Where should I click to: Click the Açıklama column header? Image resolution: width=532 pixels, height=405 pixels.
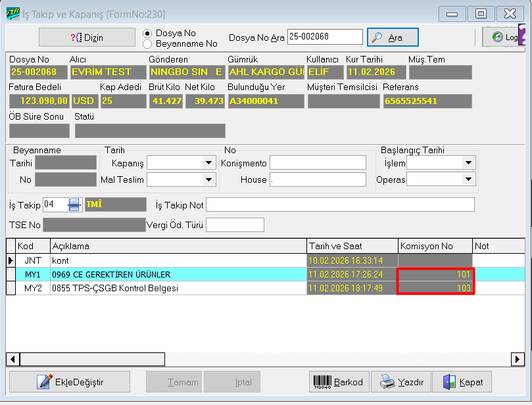pos(178,247)
